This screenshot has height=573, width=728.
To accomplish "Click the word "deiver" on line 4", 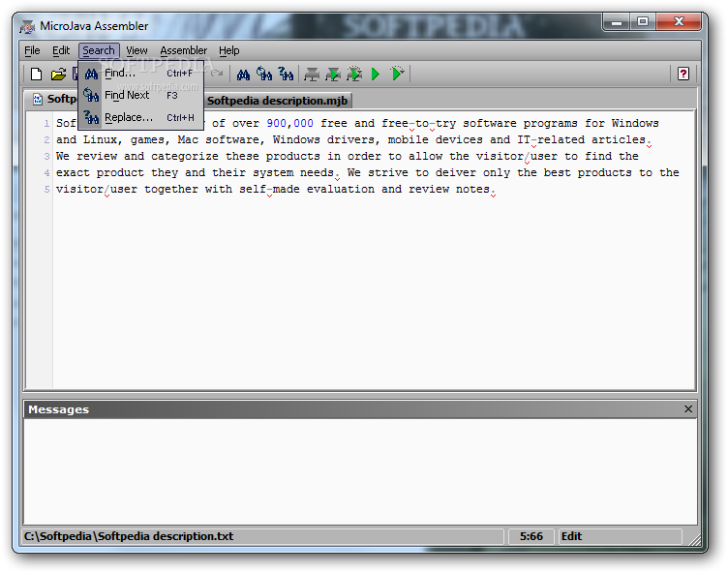I will [x=455, y=172].
